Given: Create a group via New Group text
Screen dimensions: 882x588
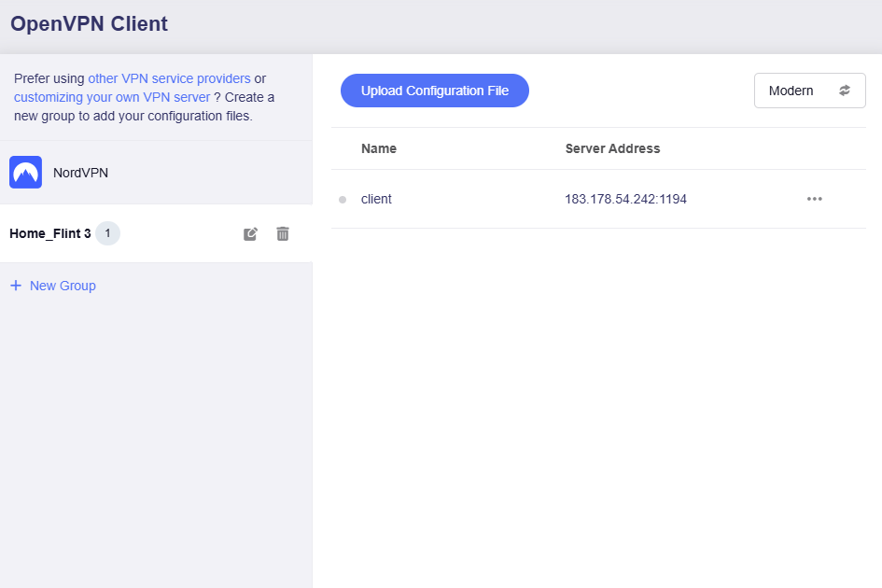Looking at the screenshot, I should [x=63, y=286].
